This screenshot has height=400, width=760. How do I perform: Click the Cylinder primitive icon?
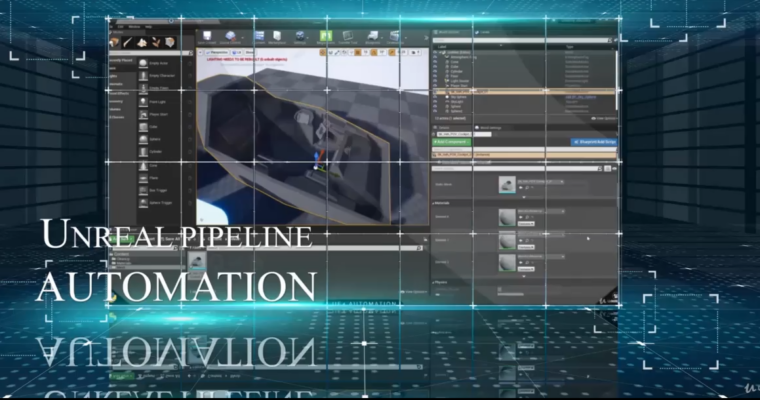(143, 152)
